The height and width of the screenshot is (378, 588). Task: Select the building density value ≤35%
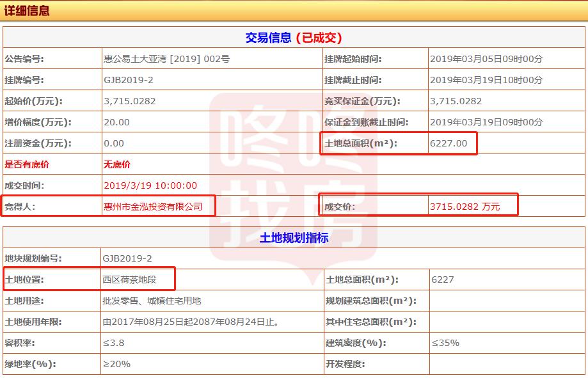click(x=445, y=343)
